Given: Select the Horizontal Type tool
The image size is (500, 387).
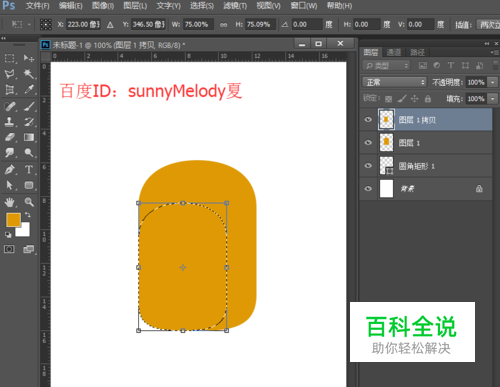Looking at the screenshot, I should point(29,169).
